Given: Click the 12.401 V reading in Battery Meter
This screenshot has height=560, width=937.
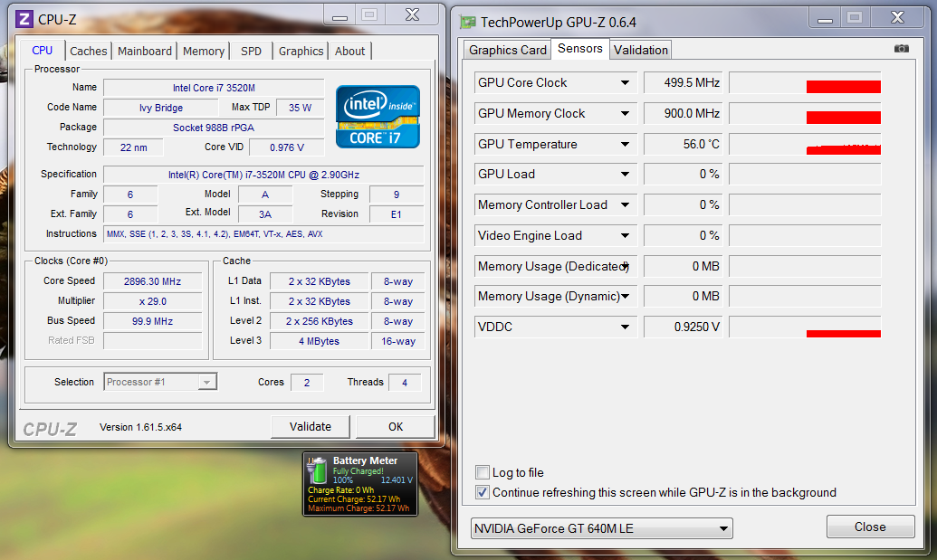Looking at the screenshot, I should tap(397, 480).
